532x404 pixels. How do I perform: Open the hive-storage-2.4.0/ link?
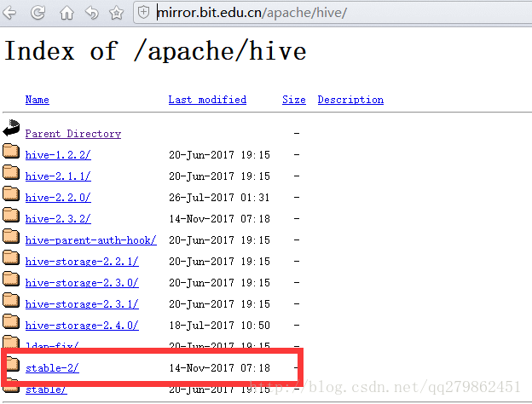pos(82,326)
